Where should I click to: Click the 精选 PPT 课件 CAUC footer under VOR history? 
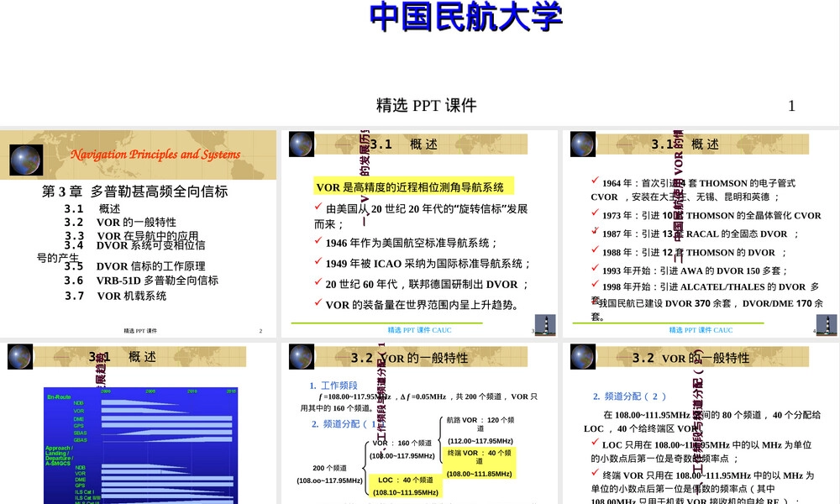[419, 330]
